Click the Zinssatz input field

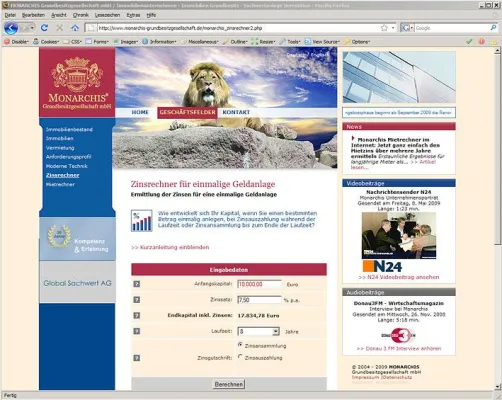[259, 300]
